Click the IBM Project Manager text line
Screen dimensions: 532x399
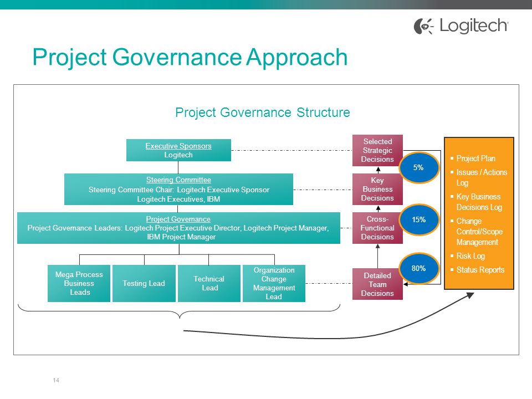point(181,237)
